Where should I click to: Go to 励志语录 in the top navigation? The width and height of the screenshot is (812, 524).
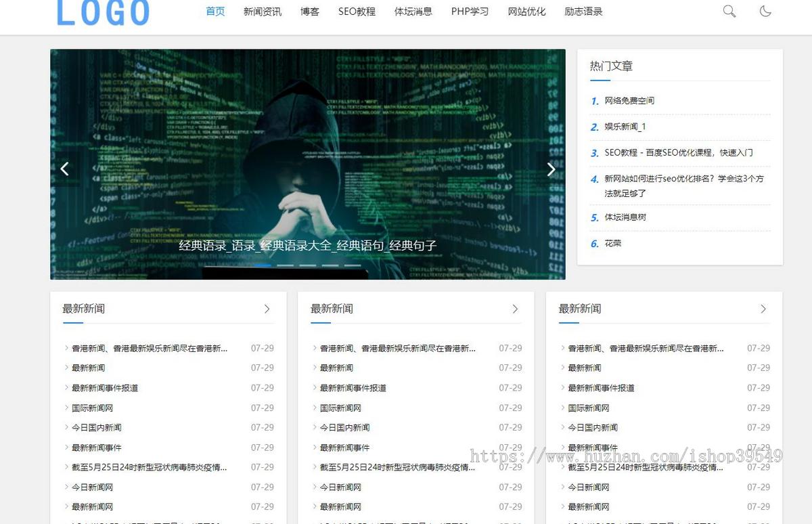click(583, 12)
